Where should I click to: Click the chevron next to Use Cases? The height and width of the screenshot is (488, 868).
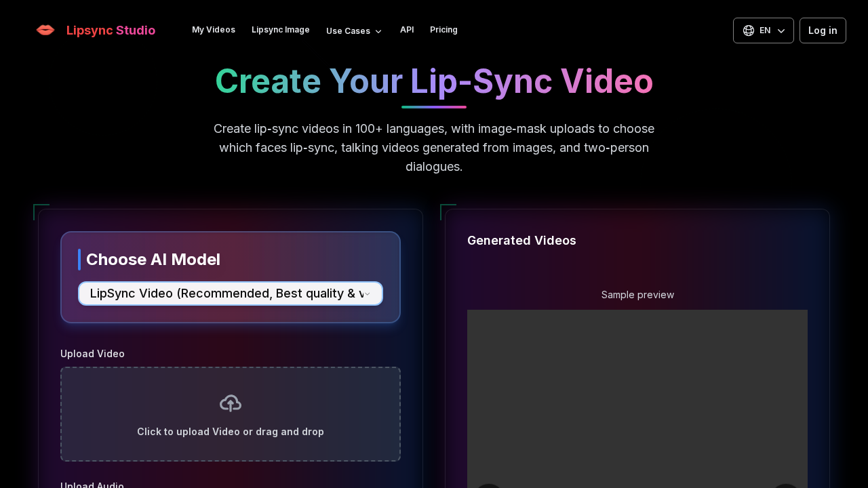(x=378, y=31)
